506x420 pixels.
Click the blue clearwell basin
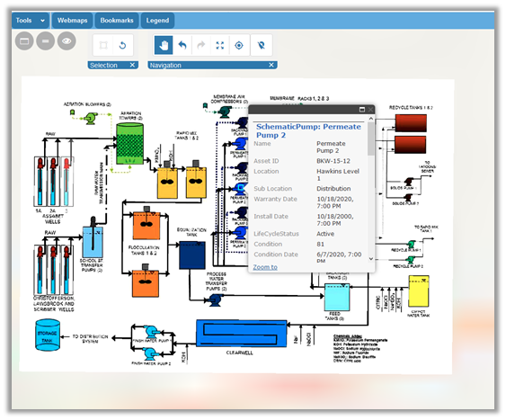[242, 334]
